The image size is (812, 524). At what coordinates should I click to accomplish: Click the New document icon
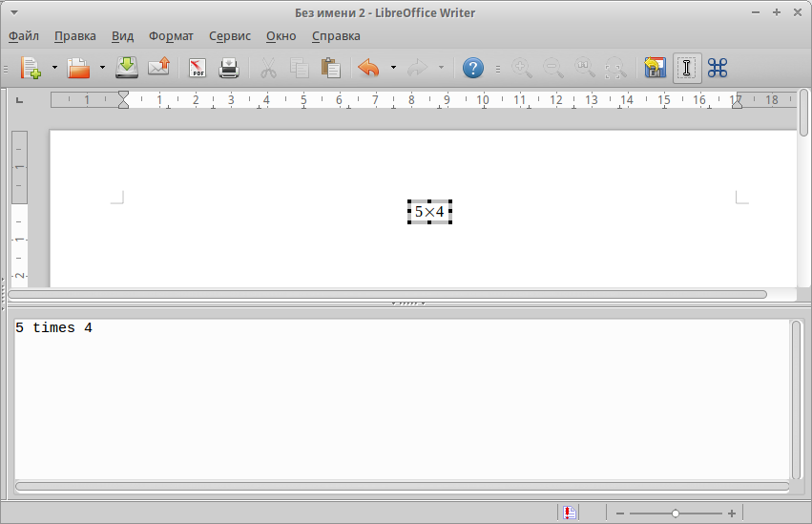coord(31,68)
